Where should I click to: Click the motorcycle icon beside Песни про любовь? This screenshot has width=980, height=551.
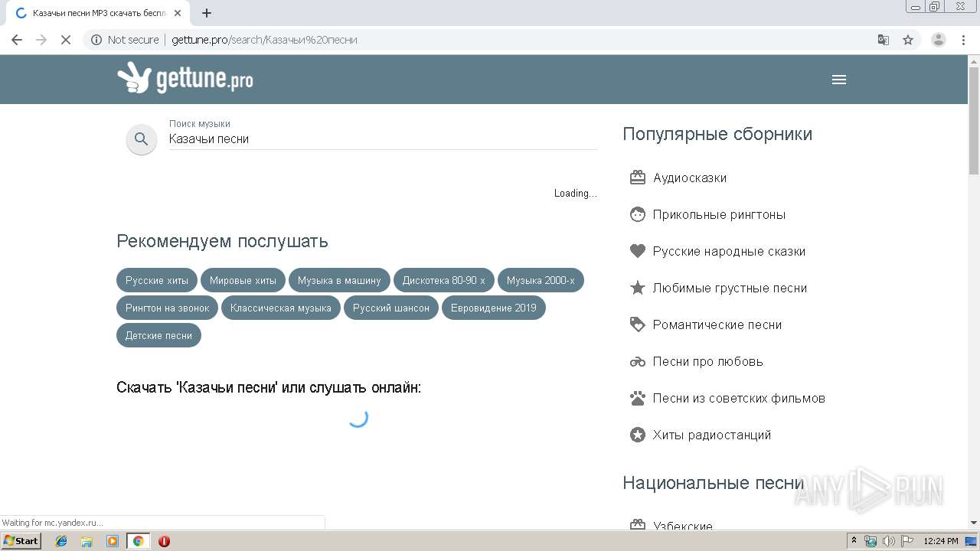point(637,361)
